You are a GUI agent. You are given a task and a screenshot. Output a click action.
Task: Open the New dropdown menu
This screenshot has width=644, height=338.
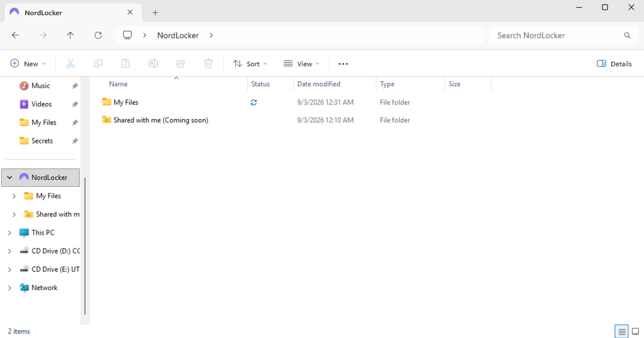[x=28, y=64]
